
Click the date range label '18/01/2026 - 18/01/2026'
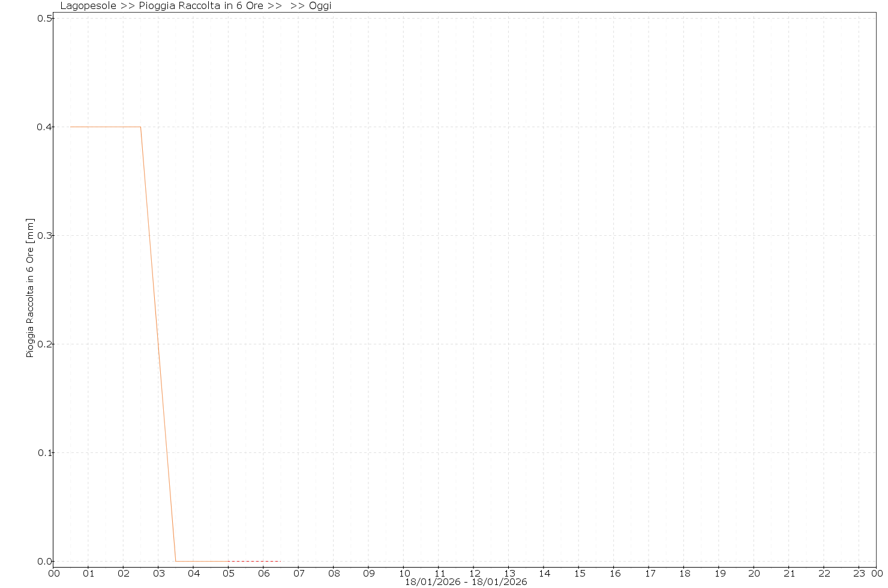point(466,582)
